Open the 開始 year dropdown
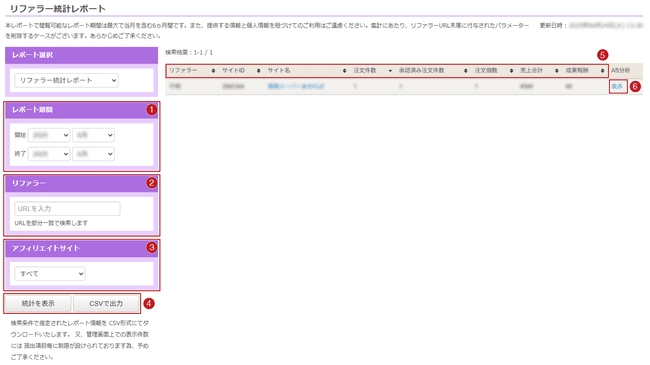The image size is (650, 365). [49, 135]
